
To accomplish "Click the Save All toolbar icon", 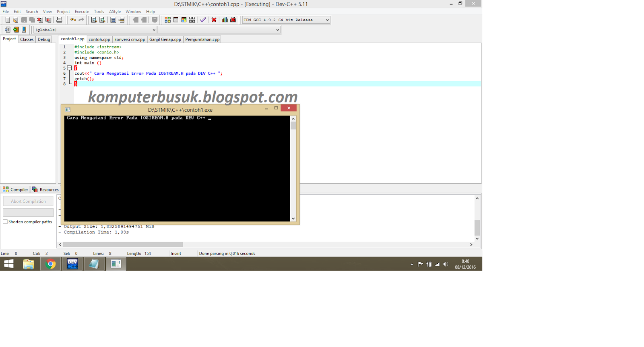I will pos(32,20).
